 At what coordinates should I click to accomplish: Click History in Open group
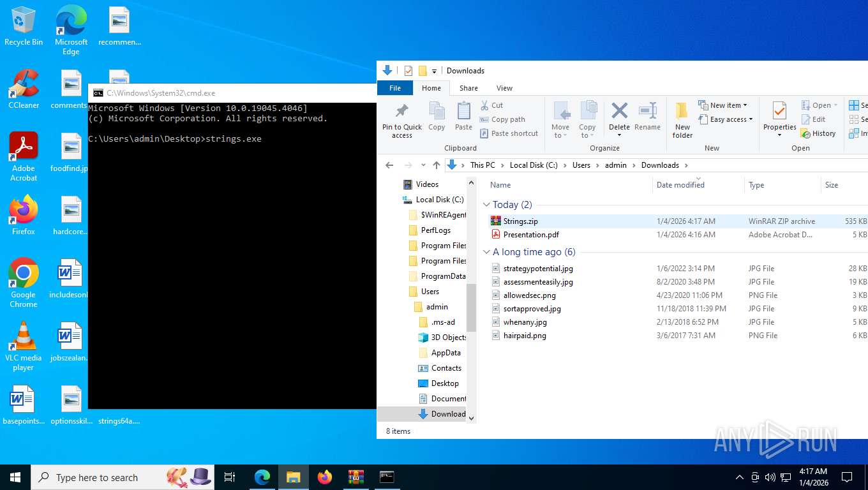(x=818, y=133)
